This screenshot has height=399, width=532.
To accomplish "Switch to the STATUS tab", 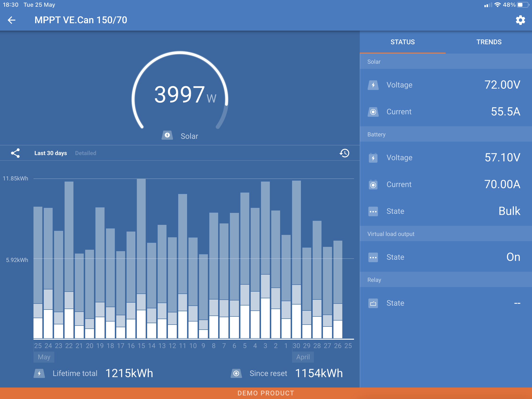I will point(403,42).
